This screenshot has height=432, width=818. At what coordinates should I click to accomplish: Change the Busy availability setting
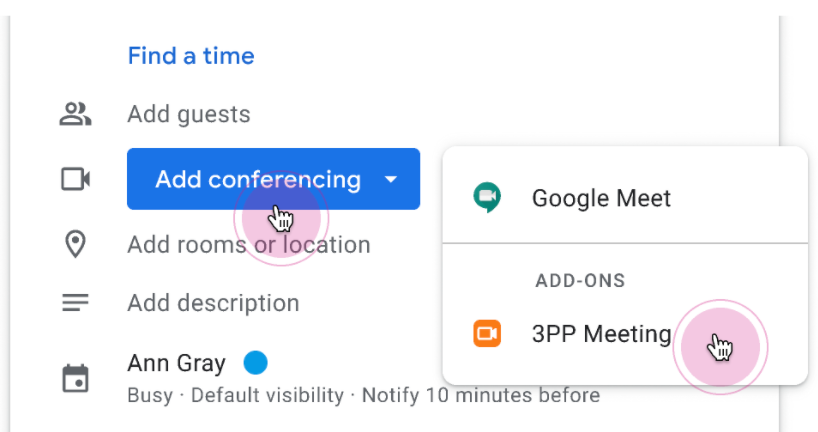(x=150, y=395)
